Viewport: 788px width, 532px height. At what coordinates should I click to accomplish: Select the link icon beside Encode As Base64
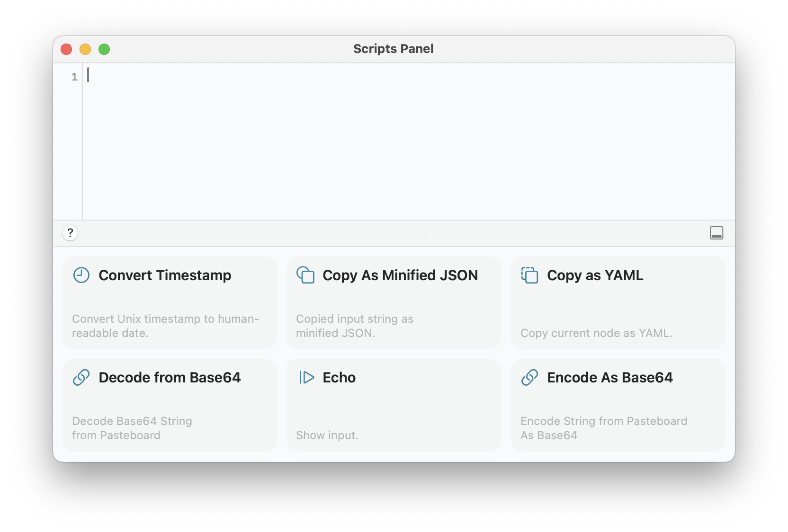[530, 377]
